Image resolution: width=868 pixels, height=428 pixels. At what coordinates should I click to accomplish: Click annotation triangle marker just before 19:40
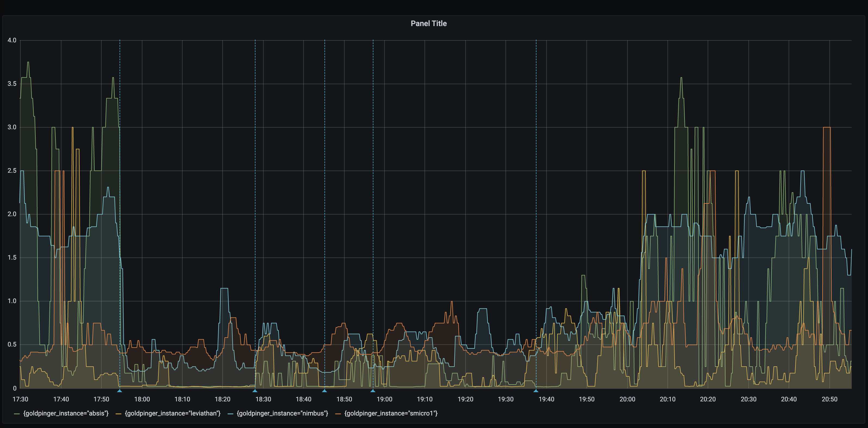tap(536, 391)
